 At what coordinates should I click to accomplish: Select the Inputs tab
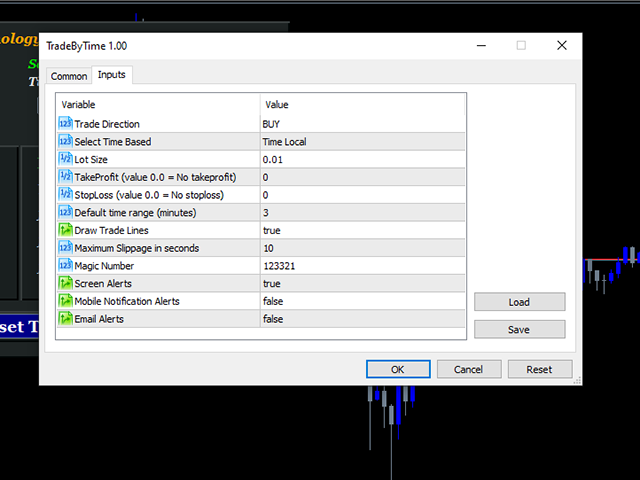111,75
